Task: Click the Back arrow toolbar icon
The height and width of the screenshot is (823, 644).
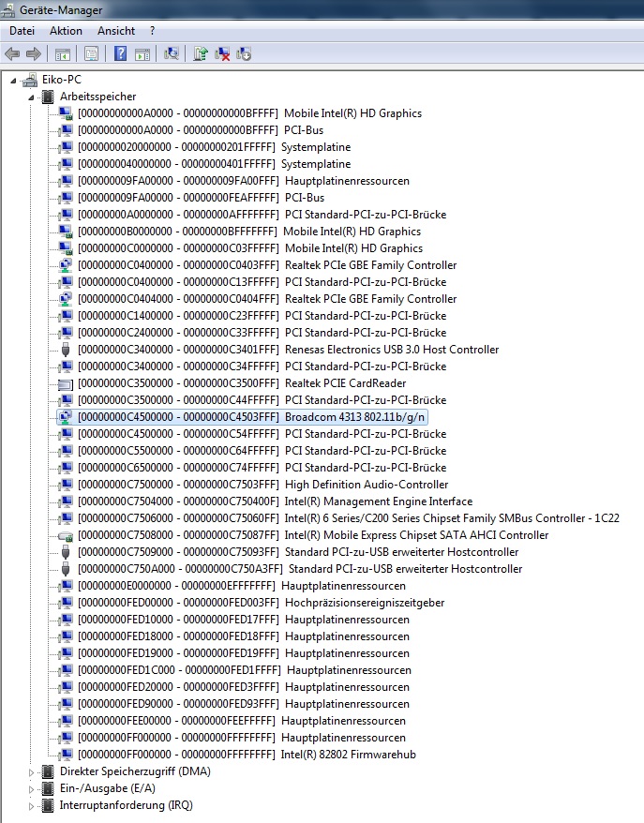Action: (x=12, y=53)
